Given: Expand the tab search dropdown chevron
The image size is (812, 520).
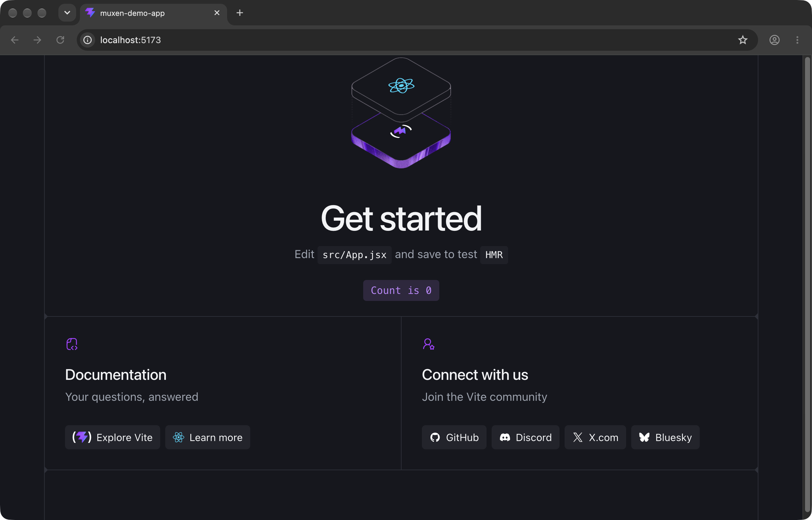Looking at the screenshot, I should click(x=67, y=13).
